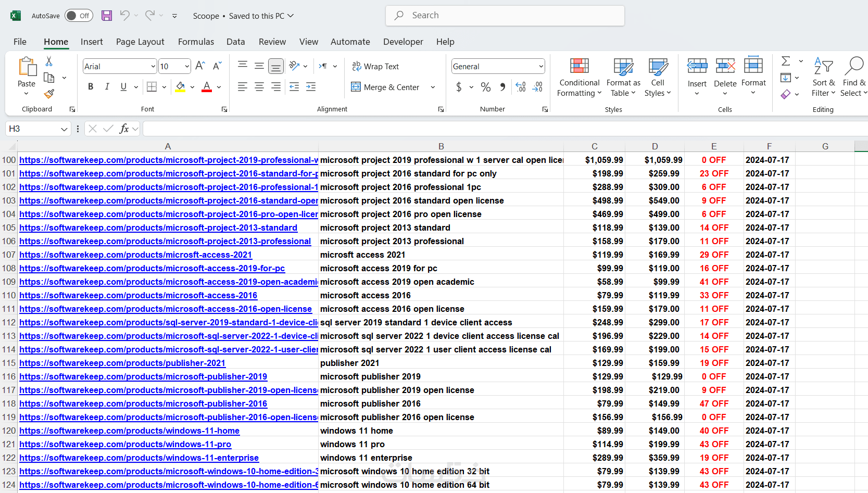The height and width of the screenshot is (493, 868).
Task: Expand the Name Box dropdown
Action: click(x=64, y=129)
